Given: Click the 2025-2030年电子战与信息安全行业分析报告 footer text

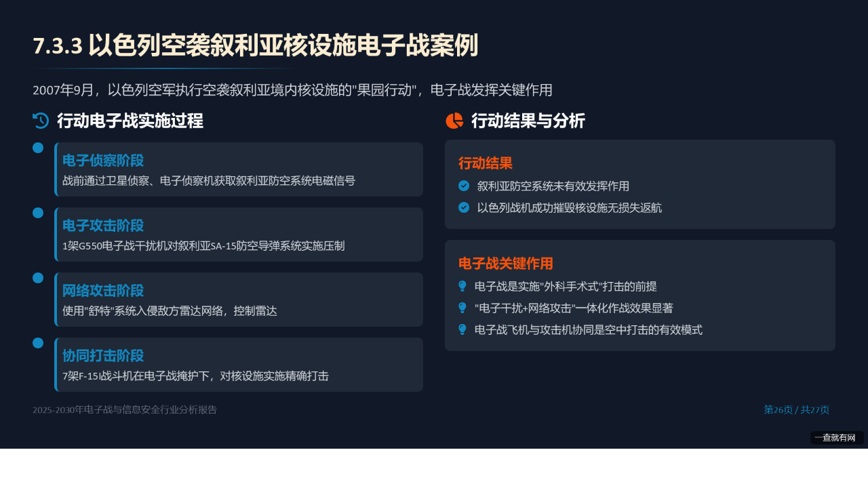Looking at the screenshot, I should coord(125,410).
